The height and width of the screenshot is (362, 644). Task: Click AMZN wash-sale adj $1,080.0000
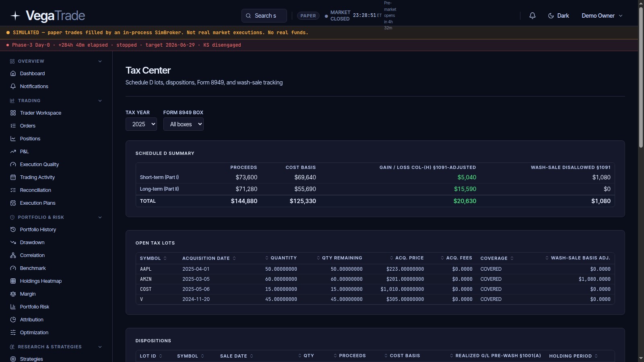pos(594,279)
